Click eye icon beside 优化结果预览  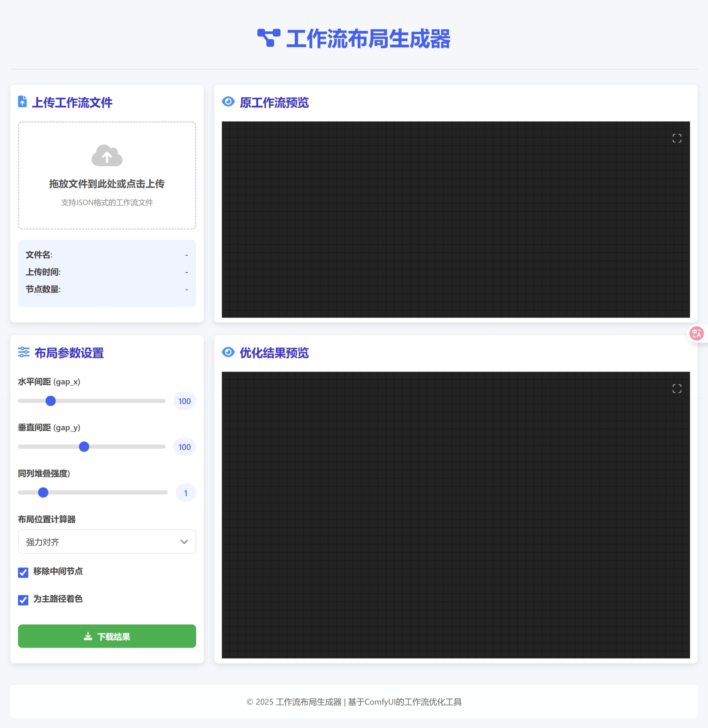228,352
